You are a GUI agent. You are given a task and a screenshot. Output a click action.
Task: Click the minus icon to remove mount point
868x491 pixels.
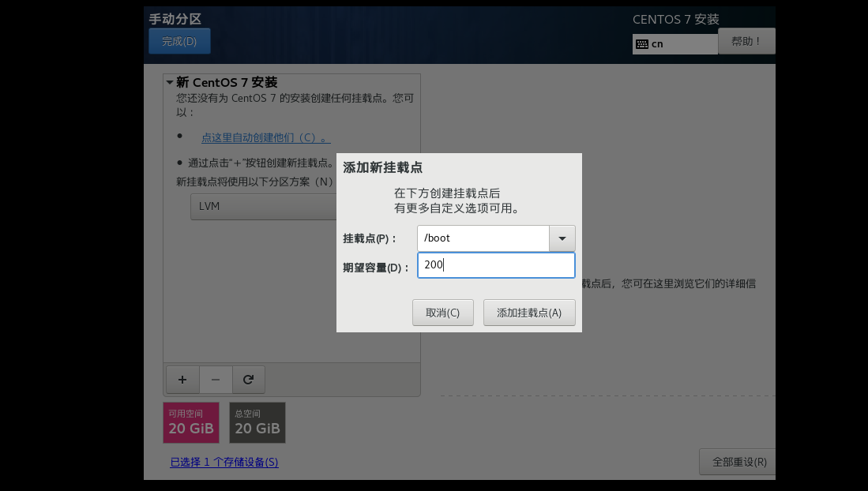click(216, 379)
